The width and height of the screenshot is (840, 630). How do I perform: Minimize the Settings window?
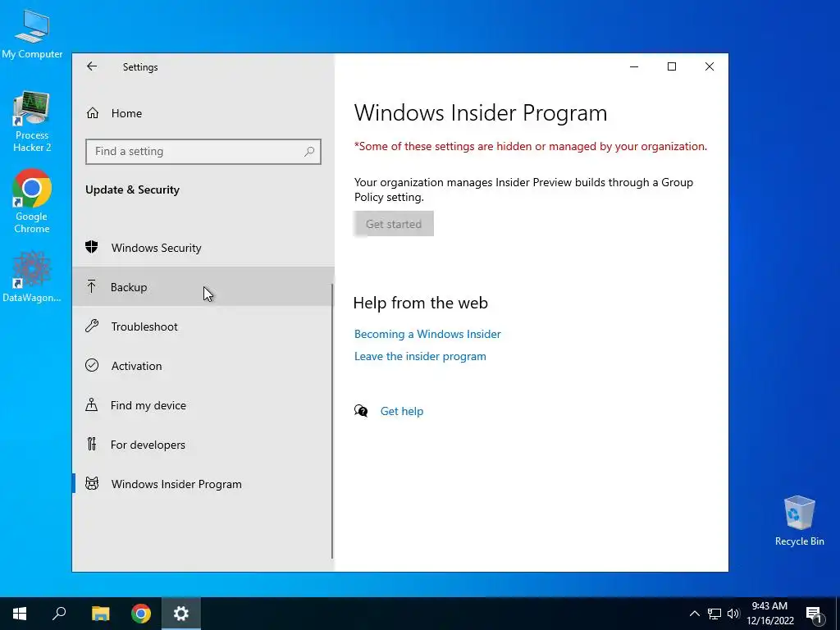tap(634, 66)
